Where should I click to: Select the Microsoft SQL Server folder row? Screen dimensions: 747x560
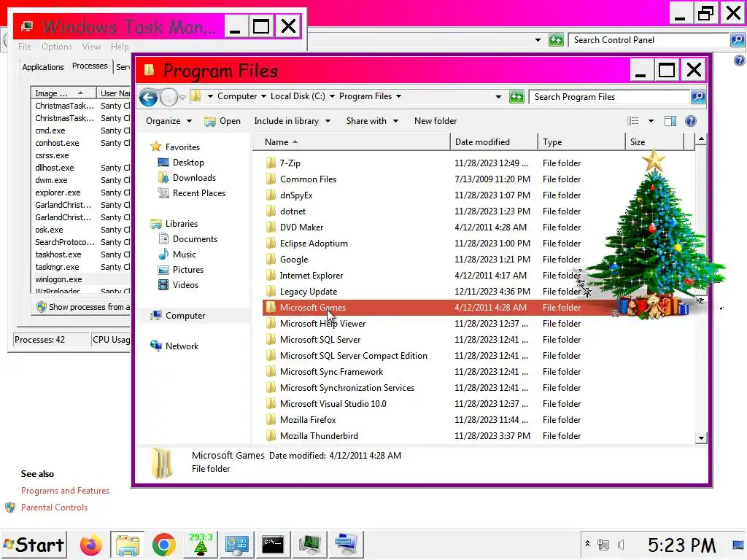[320, 340]
